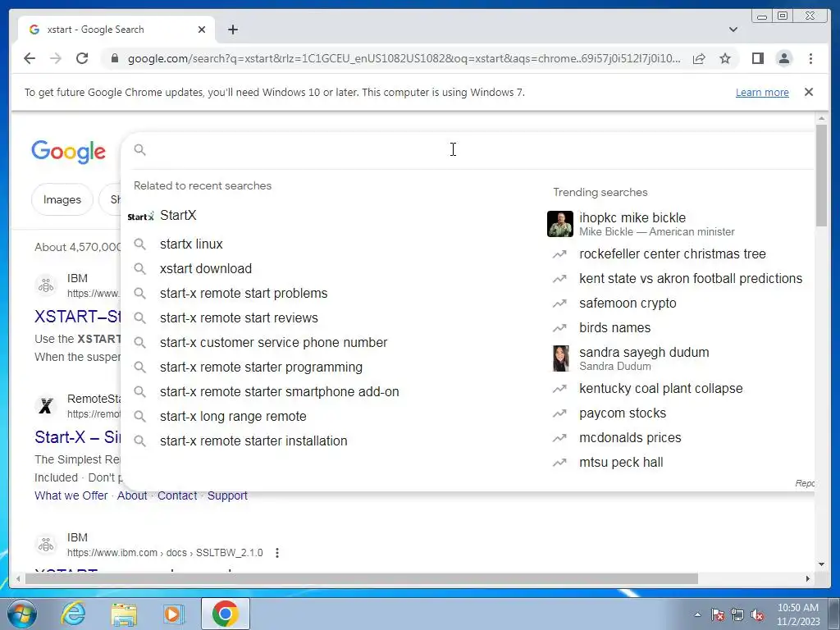
Task: Click the muted volume tray icon
Action: [757, 615]
